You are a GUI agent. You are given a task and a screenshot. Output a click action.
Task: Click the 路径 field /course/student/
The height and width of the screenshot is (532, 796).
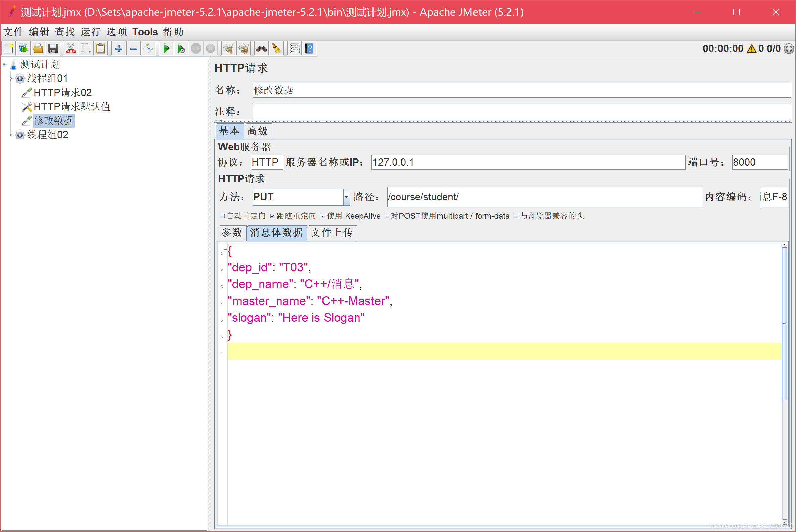click(x=544, y=197)
